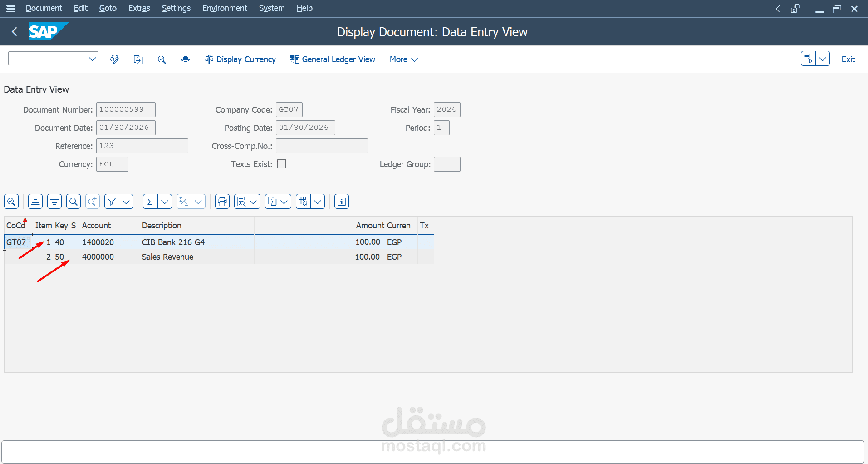Open the transaction code combo box dropdown
The width and height of the screenshot is (868, 464).
pyautogui.click(x=92, y=58)
